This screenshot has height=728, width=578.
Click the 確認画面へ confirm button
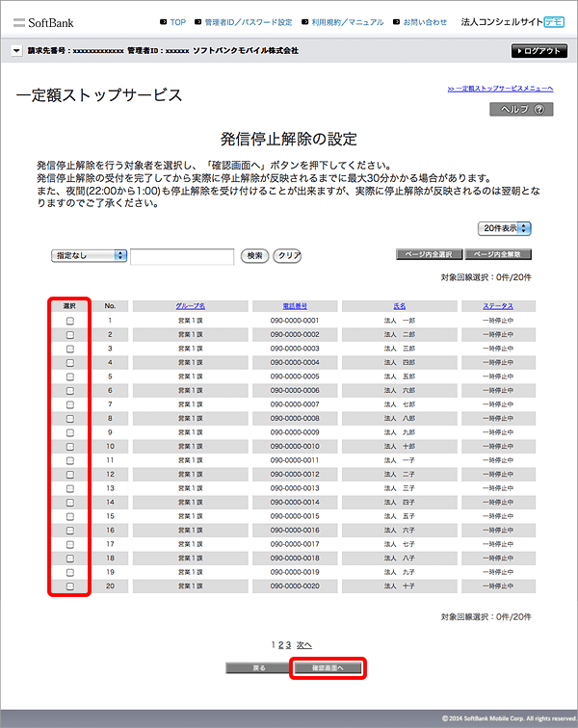click(328, 668)
